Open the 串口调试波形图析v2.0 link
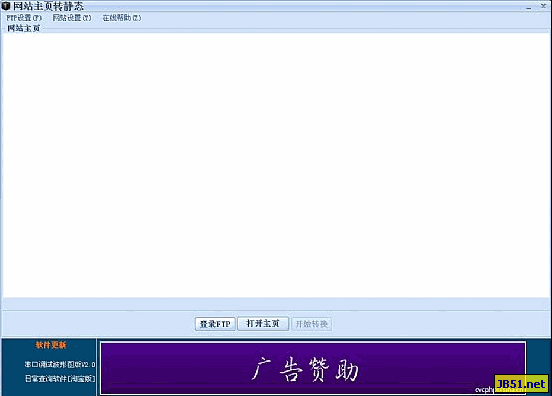 (60, 364)
